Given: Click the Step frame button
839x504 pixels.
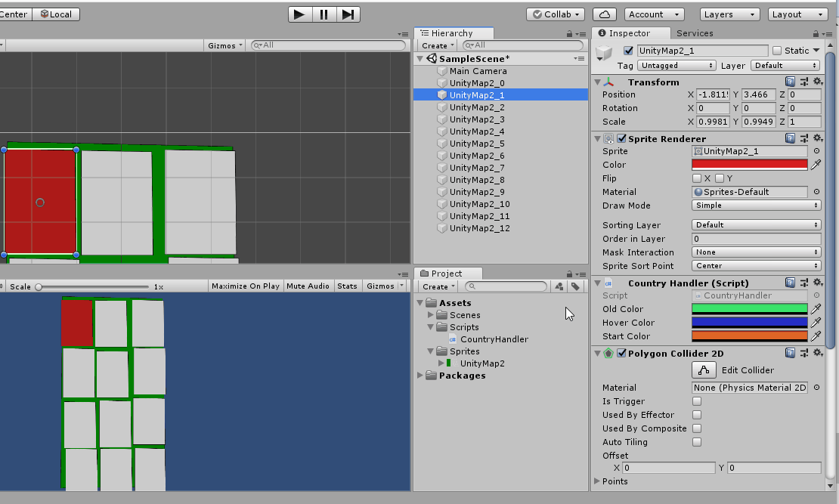Looking at the screenshot, I should coord(348,14).
